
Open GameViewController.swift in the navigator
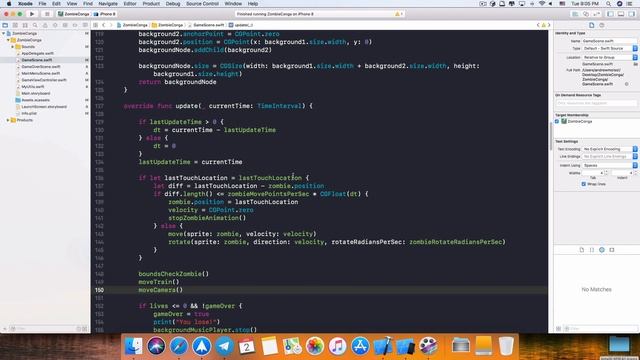pos(43,80)
